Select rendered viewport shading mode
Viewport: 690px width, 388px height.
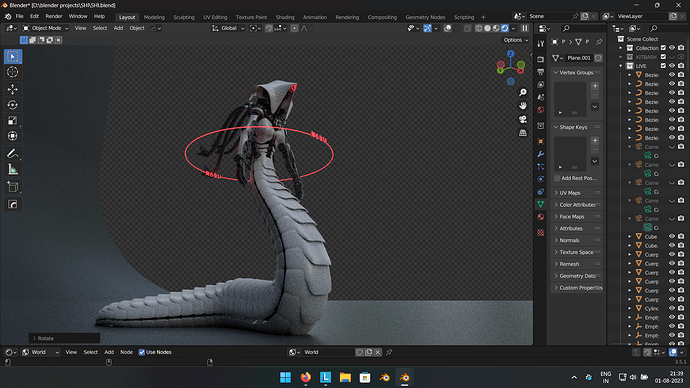[505, 28]
